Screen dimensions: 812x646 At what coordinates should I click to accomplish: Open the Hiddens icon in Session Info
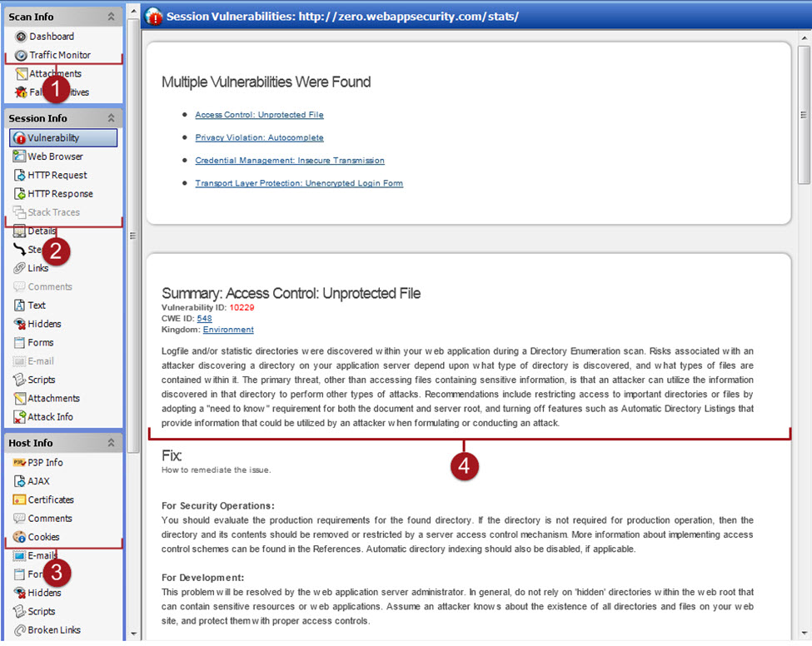coord(20,324)
